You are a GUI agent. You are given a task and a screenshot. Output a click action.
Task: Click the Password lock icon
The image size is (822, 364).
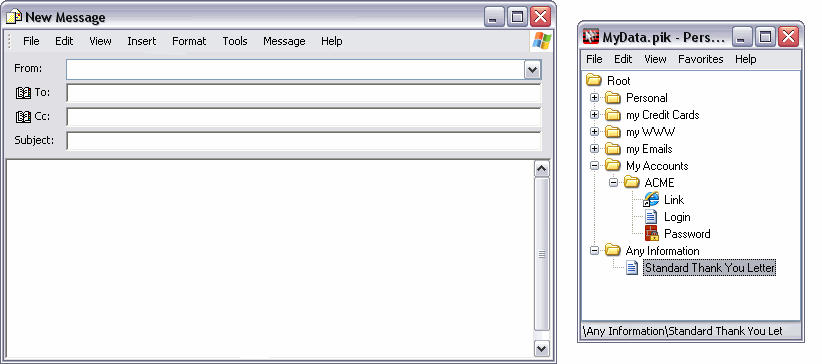(x=651, y=233)
